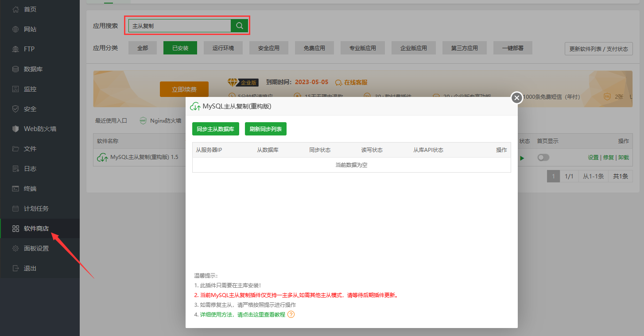The width and height of the screenshot is (644, 336).
Task: Go to page 1 in pagination
Action: tap(553, 176)
